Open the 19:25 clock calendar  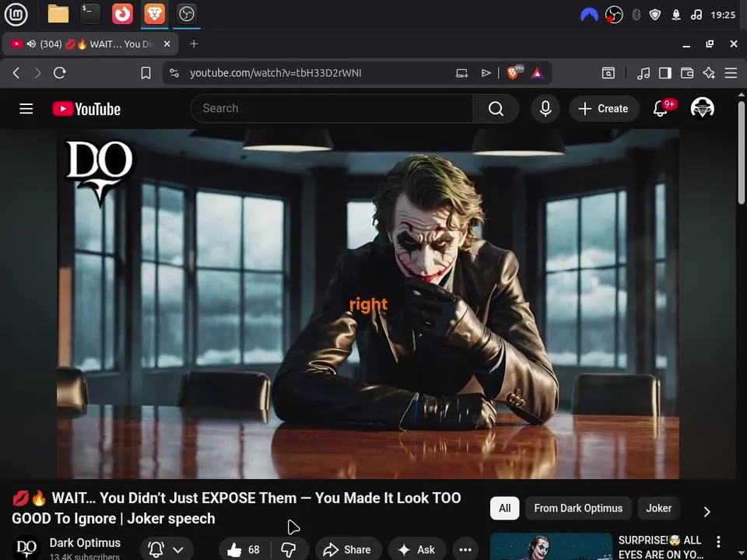[x=723, y=15]
